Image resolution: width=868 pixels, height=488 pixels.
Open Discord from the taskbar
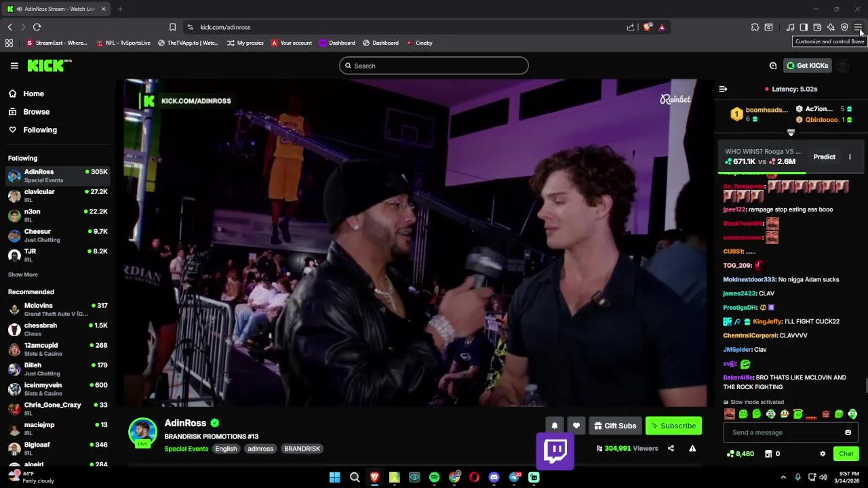(494, 477)
